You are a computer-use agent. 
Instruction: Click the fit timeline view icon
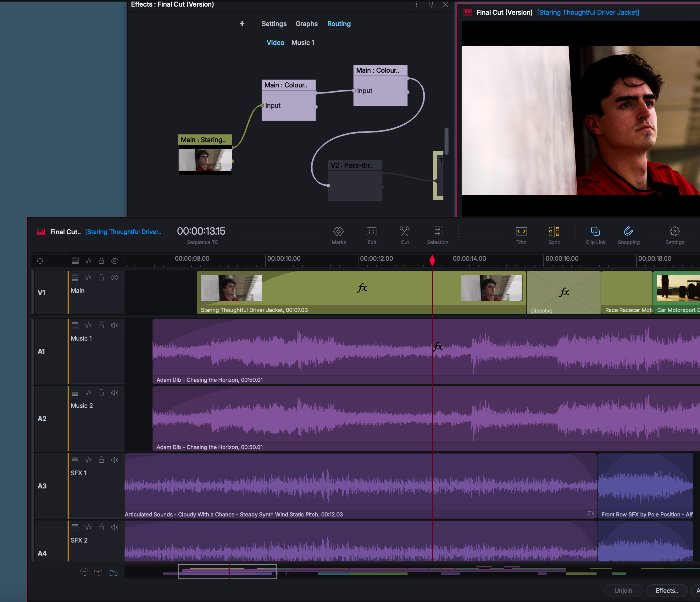114,571
